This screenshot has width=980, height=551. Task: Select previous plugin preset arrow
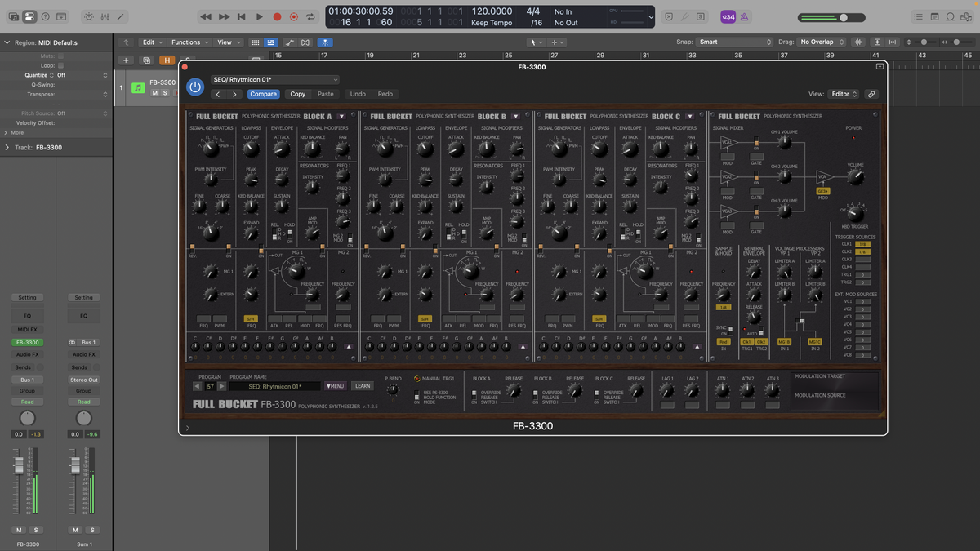[218, 94]
